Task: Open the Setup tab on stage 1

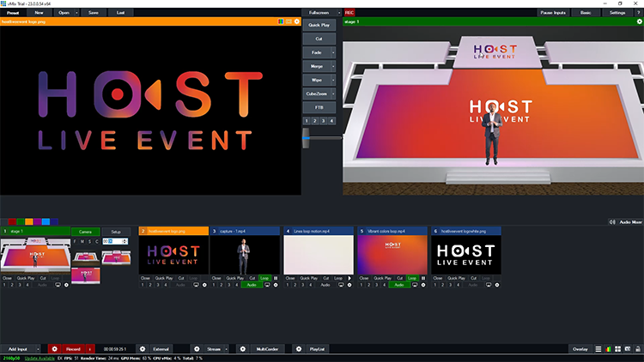Action: (116, 232)
